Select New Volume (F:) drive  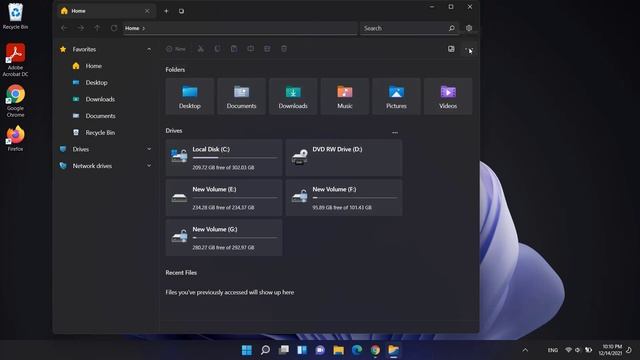coord(344,198)
